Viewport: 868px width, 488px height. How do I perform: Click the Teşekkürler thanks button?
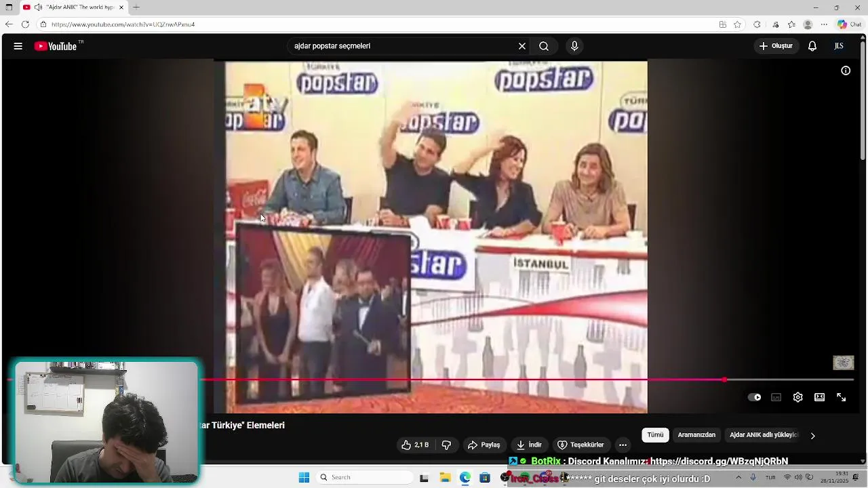(580, 445)
